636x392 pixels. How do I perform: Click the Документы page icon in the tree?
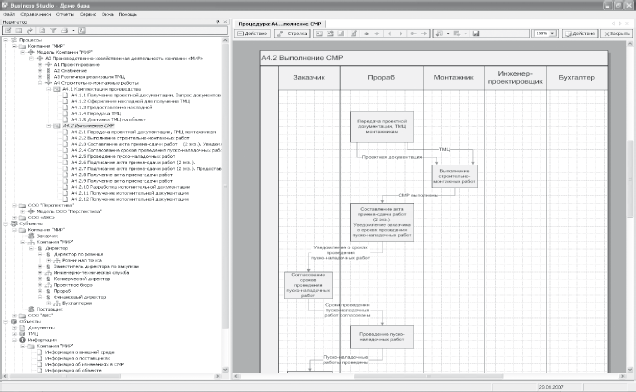click(x=22, y=327)
